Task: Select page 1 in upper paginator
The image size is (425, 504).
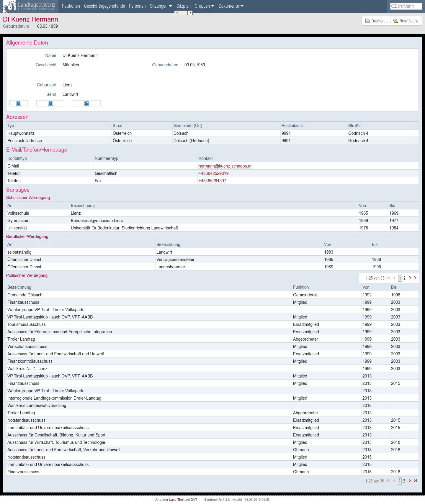Action: pyautogui.click(x=400, y=278)
